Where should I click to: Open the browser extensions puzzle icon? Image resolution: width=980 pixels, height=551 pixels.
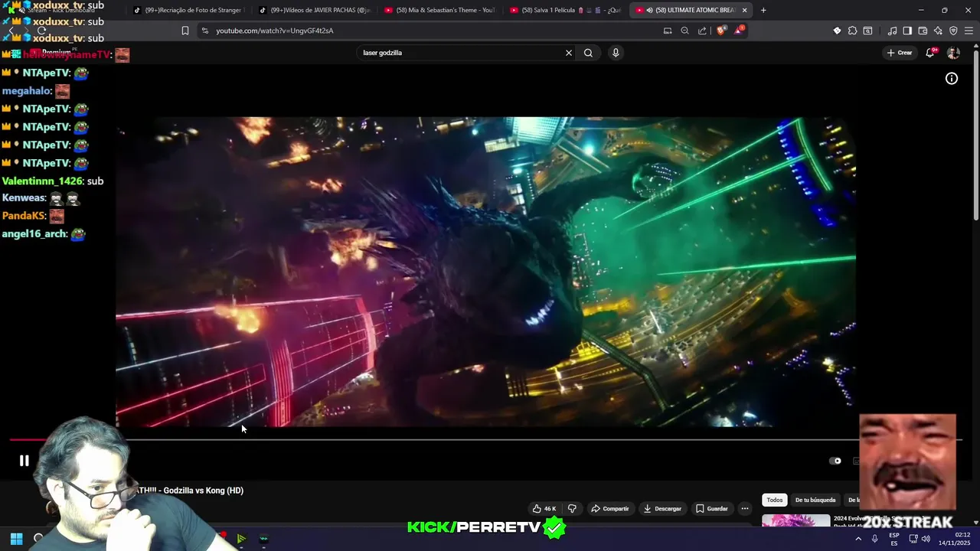click(852, 31)
